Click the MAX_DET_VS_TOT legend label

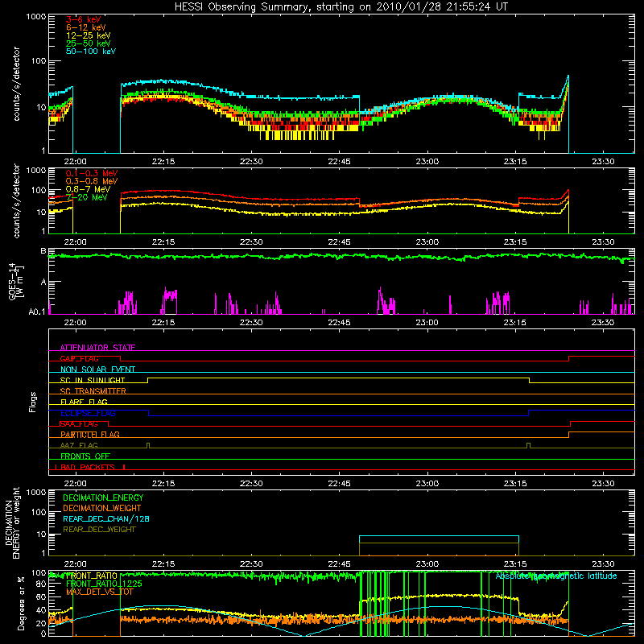[x=100, y=592]
